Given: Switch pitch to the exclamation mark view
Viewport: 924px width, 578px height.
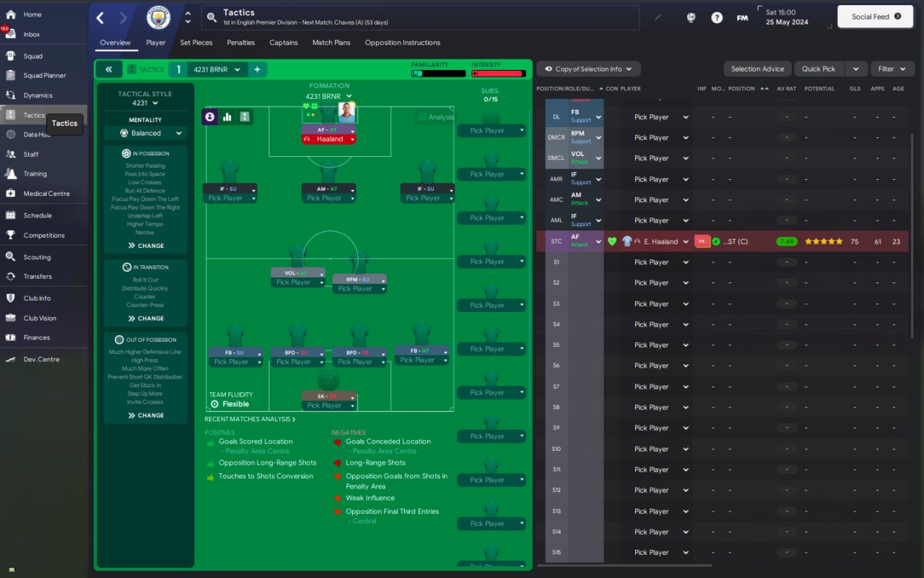Looking at the screenshot, I should pos(245,116).
